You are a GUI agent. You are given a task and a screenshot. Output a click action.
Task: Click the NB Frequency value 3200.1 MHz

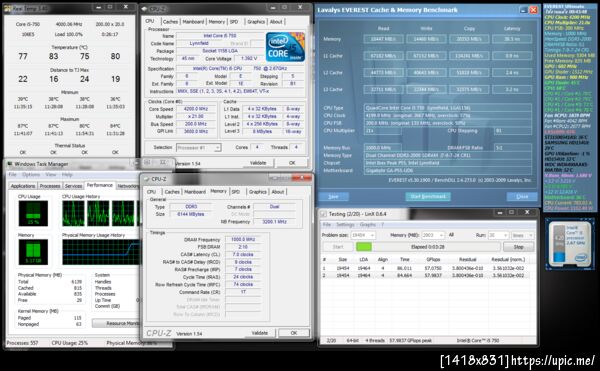coord(274,221)
